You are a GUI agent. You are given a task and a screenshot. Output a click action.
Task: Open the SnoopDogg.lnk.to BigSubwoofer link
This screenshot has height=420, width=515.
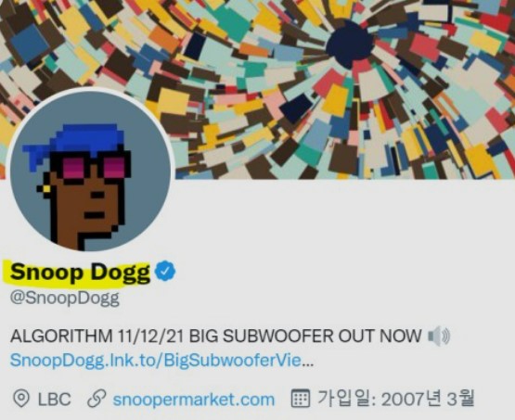[156, 361]
